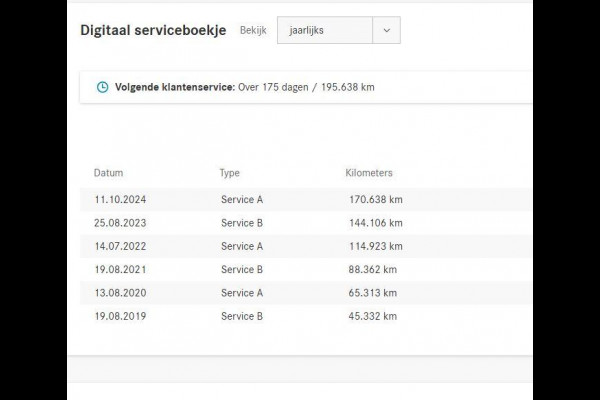
Task: Click the Volgende klantenservice text
Action: [x=174, y=87]
